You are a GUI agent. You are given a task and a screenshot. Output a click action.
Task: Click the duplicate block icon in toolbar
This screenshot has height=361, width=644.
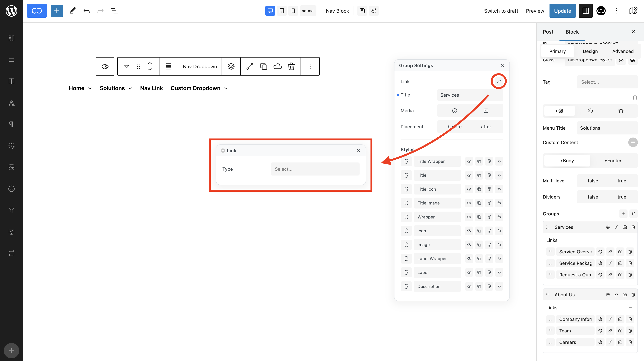[264, 66]
